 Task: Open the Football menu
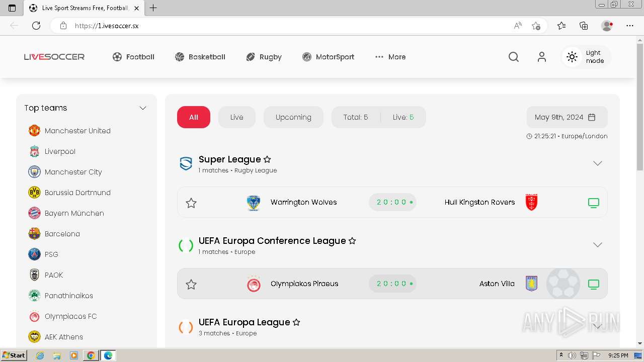pos(133,57)
